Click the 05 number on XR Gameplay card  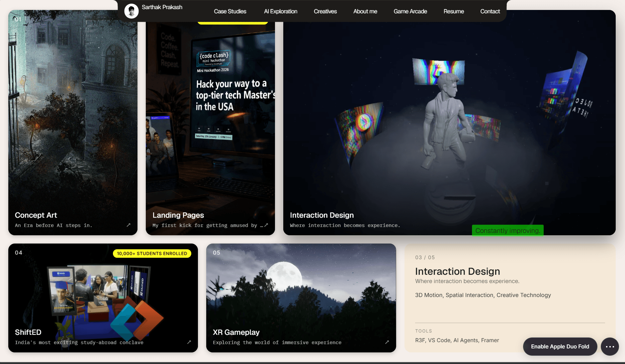217,253
